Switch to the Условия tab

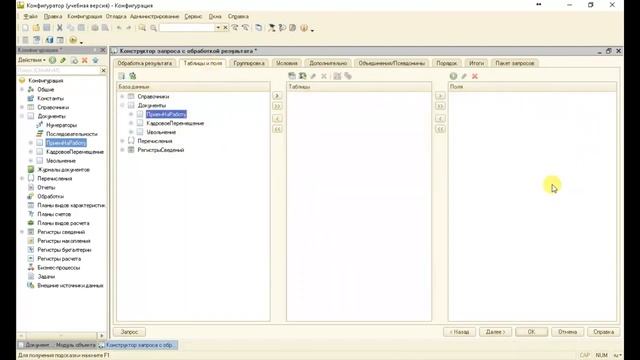[287, 63]
